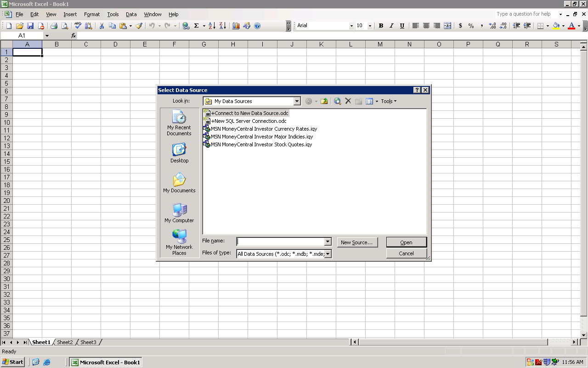This screenshot has width=588, height=368.
Task: Click the Save diskette icon
Action: [x=30, y=26]
